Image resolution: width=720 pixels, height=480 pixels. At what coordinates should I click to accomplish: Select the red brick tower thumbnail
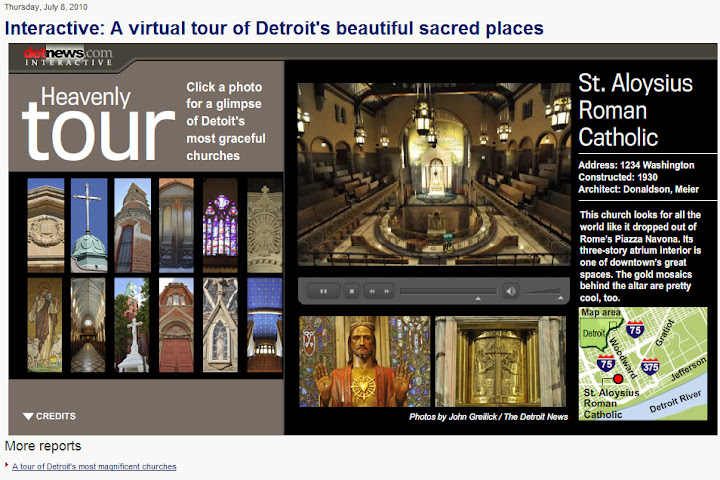(x=133, y=225)
